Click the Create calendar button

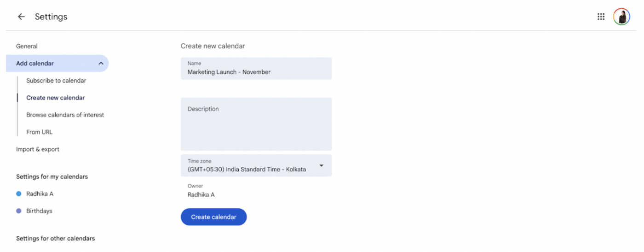coord(214,217)
